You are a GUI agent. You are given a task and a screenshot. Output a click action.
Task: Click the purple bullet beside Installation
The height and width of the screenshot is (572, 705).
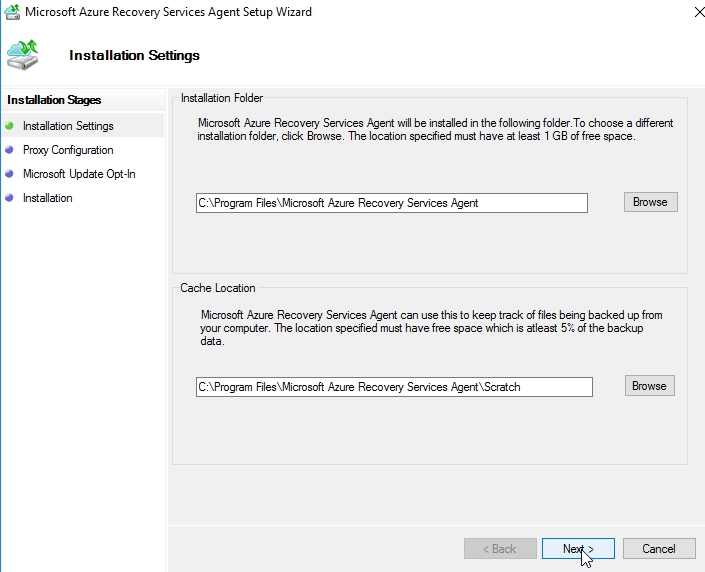pyautogui.click(x=9, y=197)
